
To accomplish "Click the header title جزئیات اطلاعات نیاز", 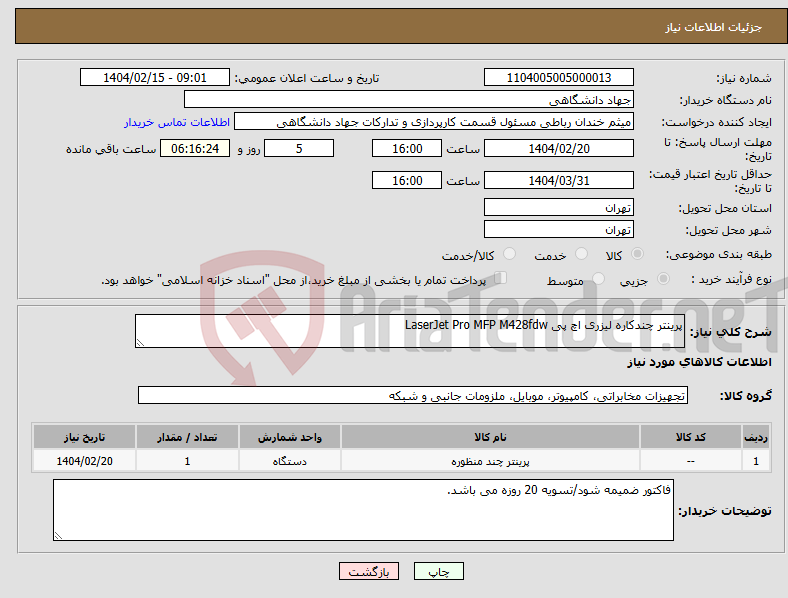I will 714,27.
